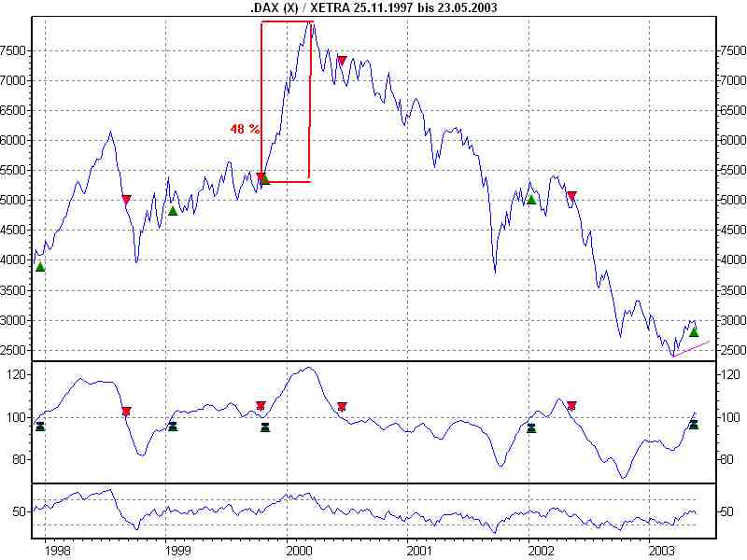The height and width of the screenshot is (560, 747).
Task: Click the '3500' value on the right price axis
Action: pyautogui.click(x=733, y=290)
